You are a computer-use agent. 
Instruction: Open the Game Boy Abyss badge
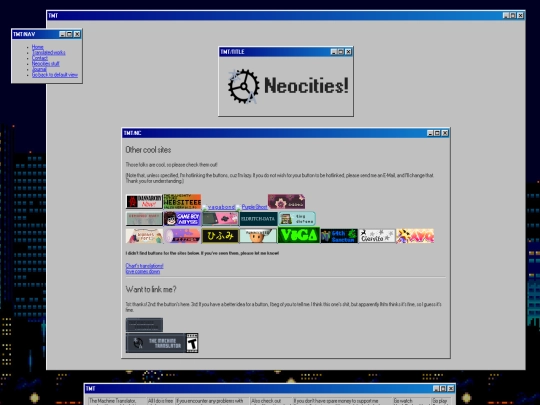(182, 219)
